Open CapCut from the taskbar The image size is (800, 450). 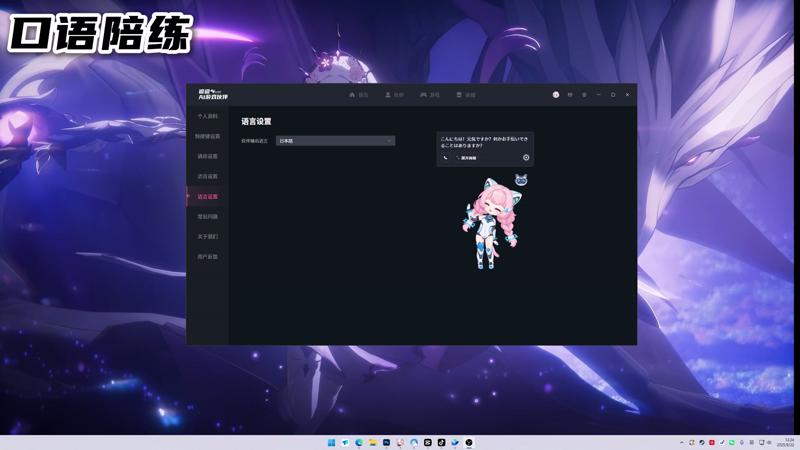428,442
